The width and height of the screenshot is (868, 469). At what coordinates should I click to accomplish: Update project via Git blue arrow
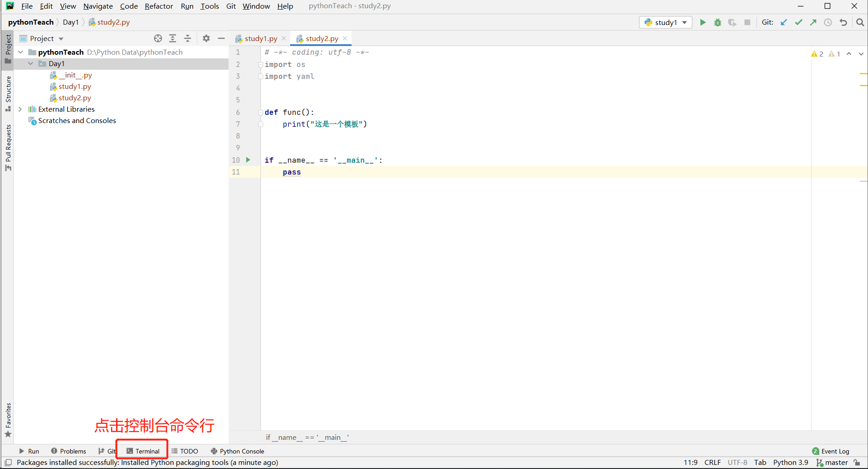pyautogui.click(x=784, y=22)
